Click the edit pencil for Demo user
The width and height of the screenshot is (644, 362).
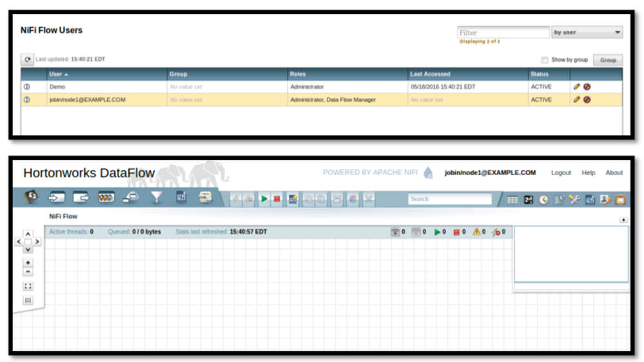pos(577,86)
